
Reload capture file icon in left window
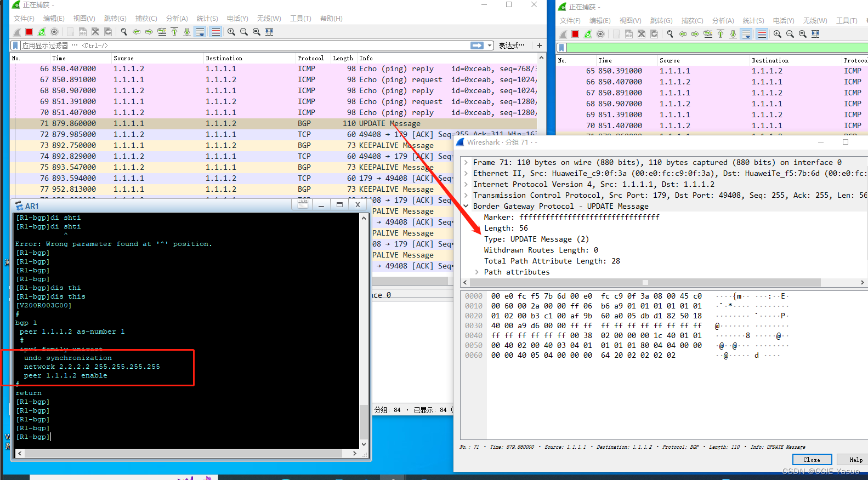108,32
